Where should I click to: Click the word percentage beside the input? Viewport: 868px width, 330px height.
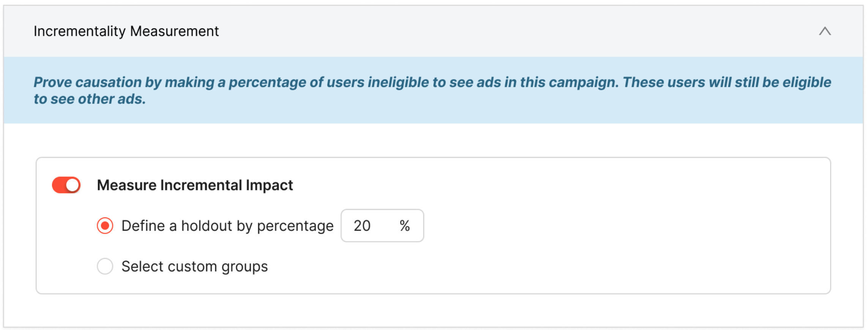coord(295,226)
